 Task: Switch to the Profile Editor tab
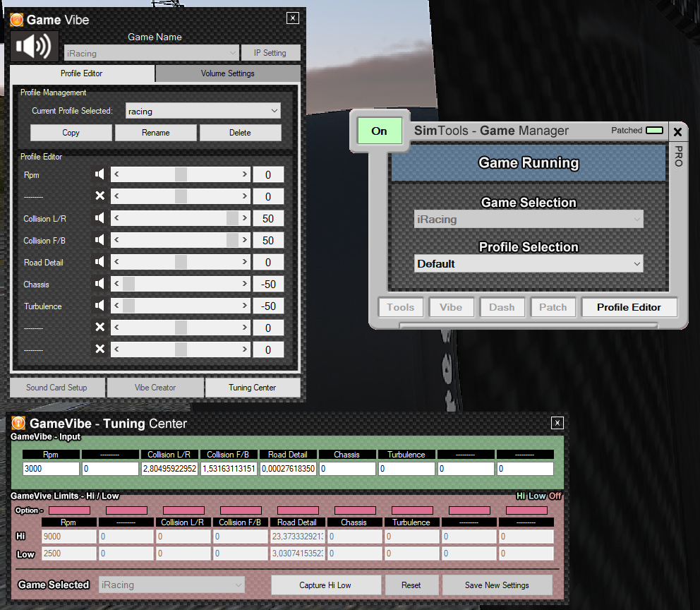[82, 73]
